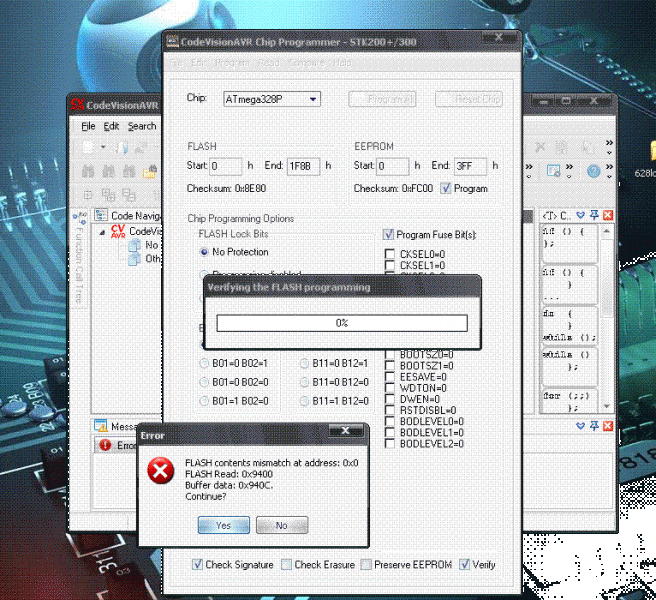Click the EEPROM End address field 3FF
The image size is (656, 600).
point(471,166)
